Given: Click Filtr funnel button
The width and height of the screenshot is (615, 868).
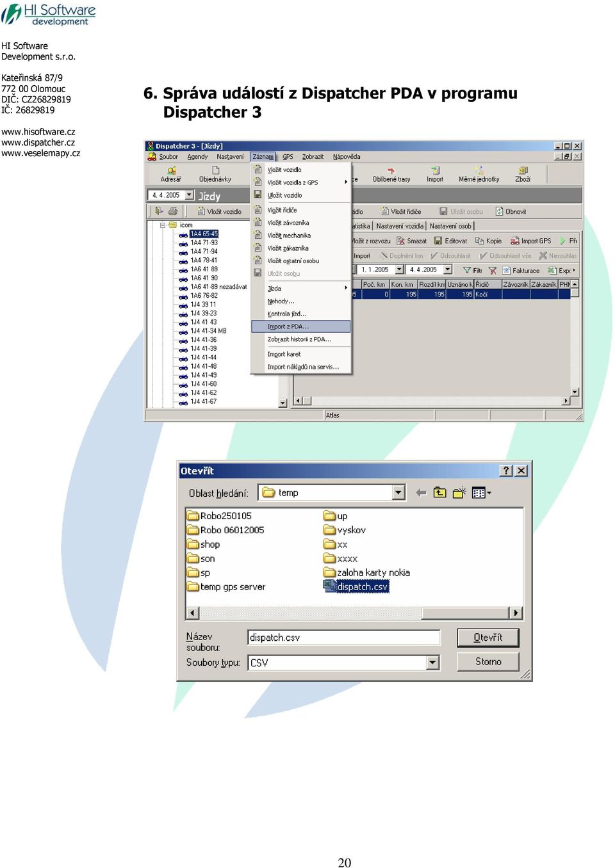Looking at the screenshot, I should click(473, 270).
